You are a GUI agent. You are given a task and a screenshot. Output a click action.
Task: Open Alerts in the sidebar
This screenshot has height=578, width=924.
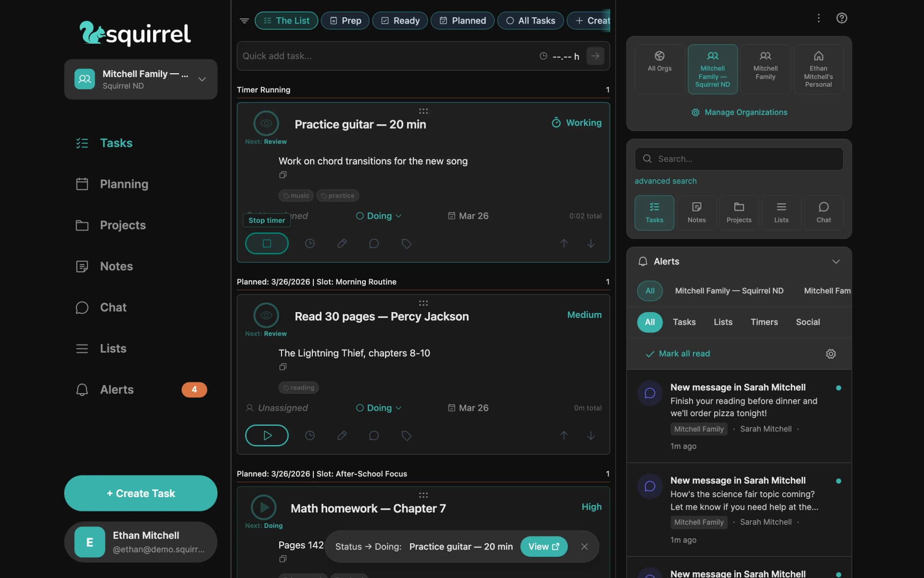coord(141,390)
